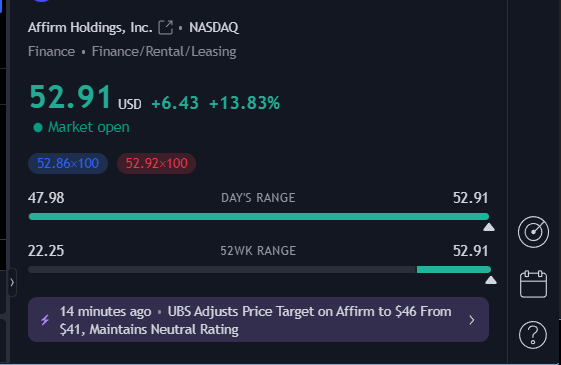Open Affirm Holdings external link icon

[165, 28]
